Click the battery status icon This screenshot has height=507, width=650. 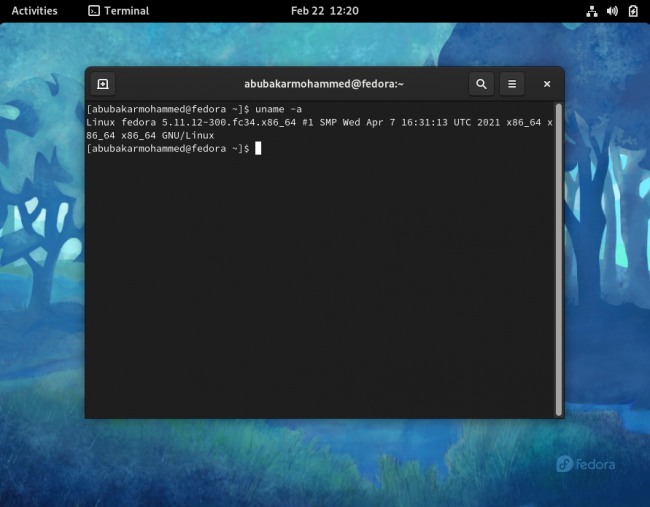pyautogui.click(x=633, y=11)
